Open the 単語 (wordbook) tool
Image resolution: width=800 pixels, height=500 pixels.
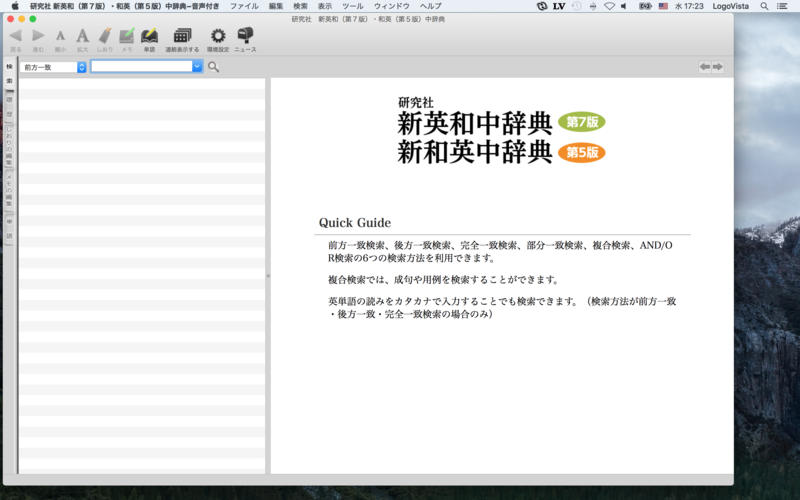(x=149, y=36)
